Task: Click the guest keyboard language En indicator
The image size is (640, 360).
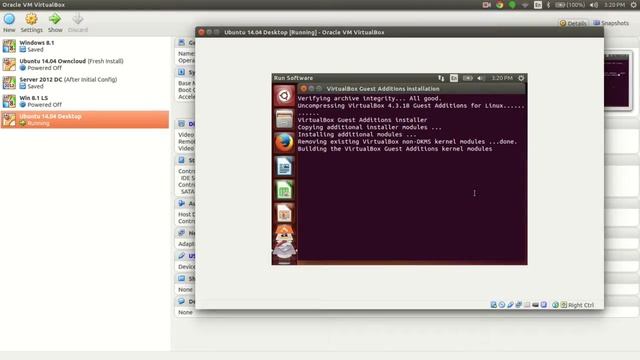Action: tap(453, 78)
